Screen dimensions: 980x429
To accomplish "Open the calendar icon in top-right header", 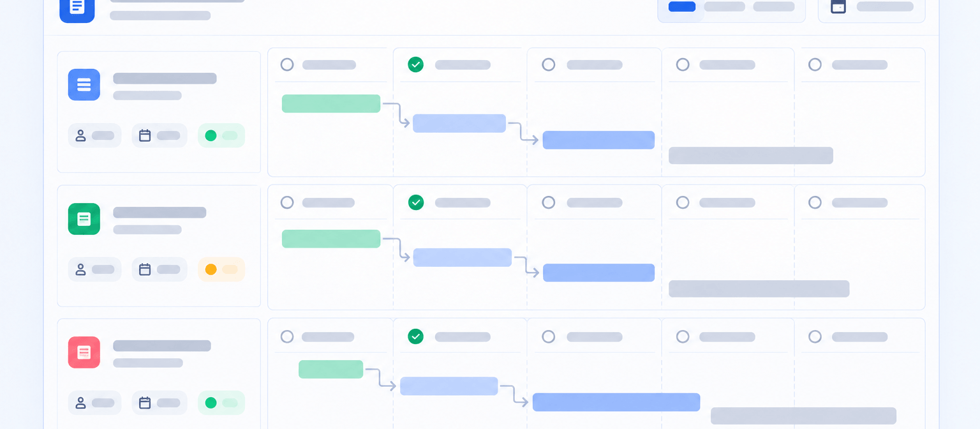I will (838, 6).
